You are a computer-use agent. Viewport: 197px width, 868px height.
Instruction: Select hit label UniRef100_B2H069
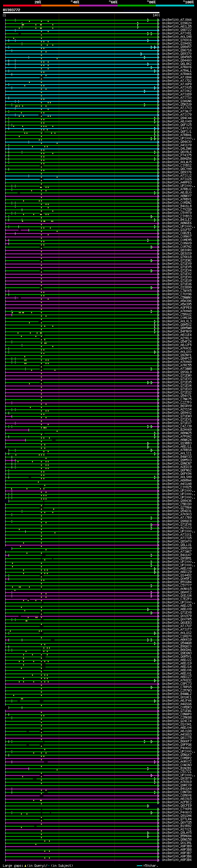coord(177,430)
